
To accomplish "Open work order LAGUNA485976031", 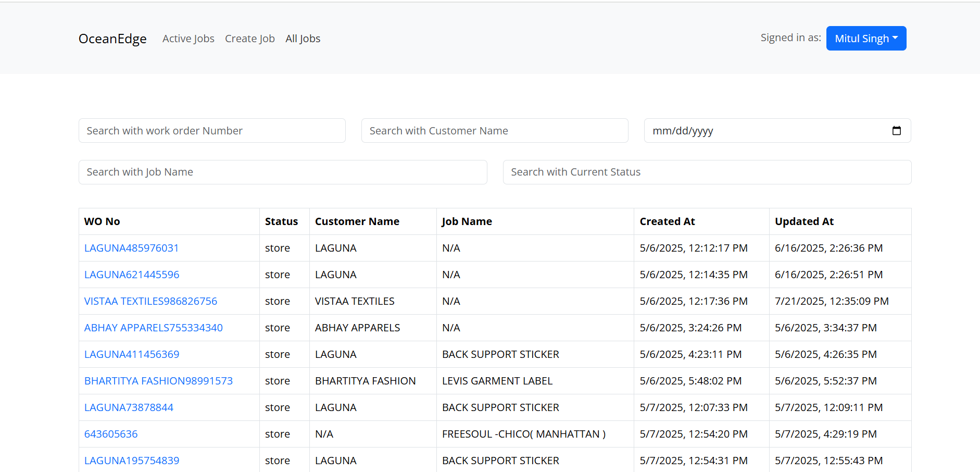I will tap(131, 248).
